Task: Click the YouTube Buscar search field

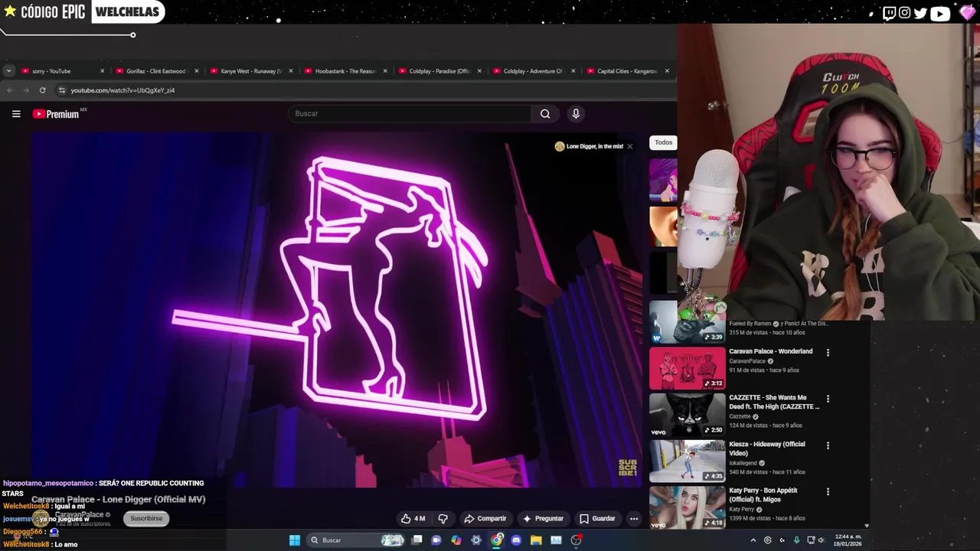Action: click(x=410, y=114)
